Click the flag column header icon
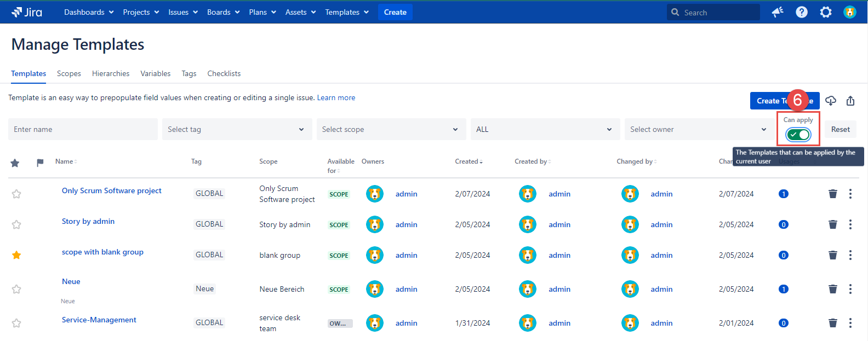The width and height of the screenshot is (868, 341). point(40,163)
